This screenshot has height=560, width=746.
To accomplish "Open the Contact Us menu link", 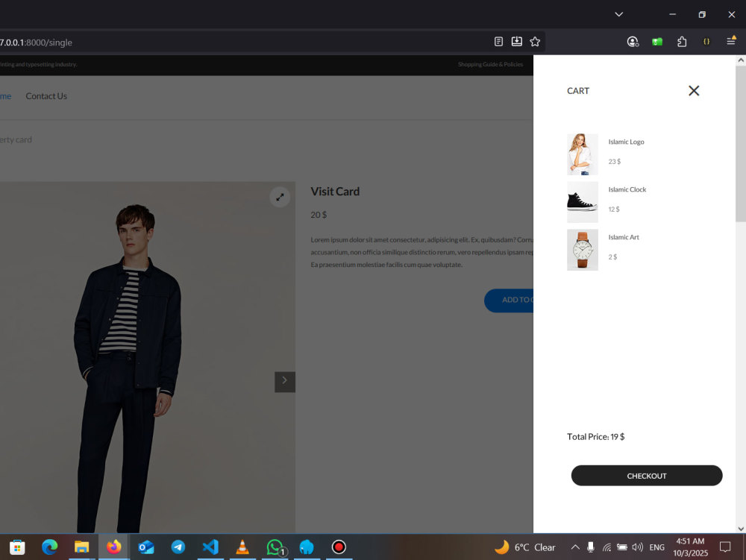I will [x=46, y=96].
